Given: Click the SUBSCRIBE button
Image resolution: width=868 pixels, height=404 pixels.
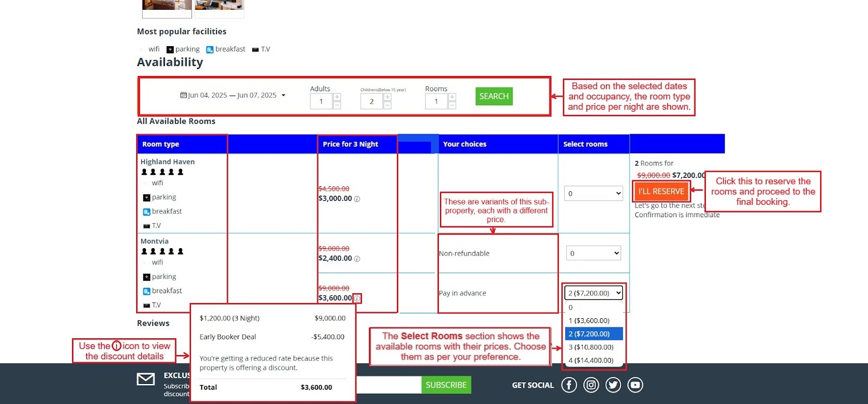Looking at the screenshot, I should point(446,385).
